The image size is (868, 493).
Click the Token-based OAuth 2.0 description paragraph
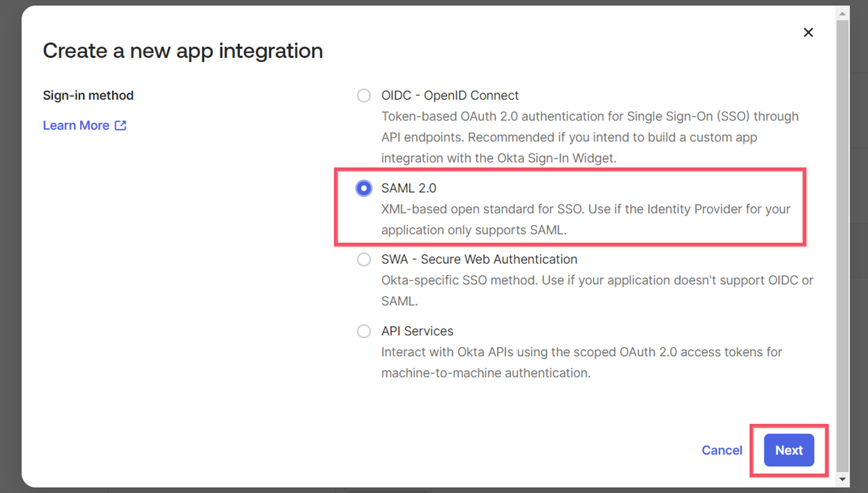[590, 137]
